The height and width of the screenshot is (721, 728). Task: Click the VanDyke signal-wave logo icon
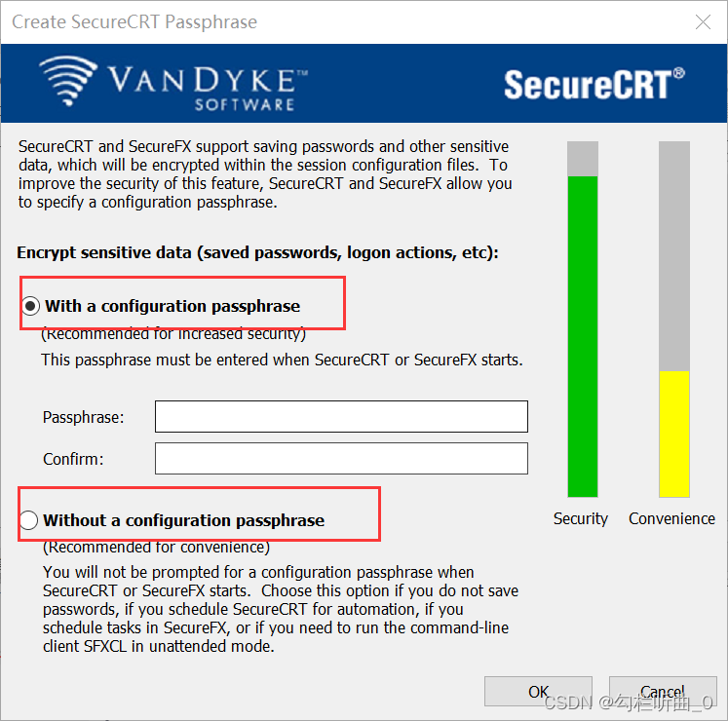[67, 82]
